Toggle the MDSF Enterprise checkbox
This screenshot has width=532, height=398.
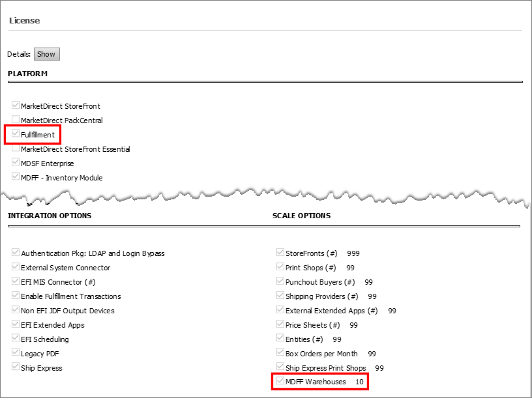pos(15,162)
